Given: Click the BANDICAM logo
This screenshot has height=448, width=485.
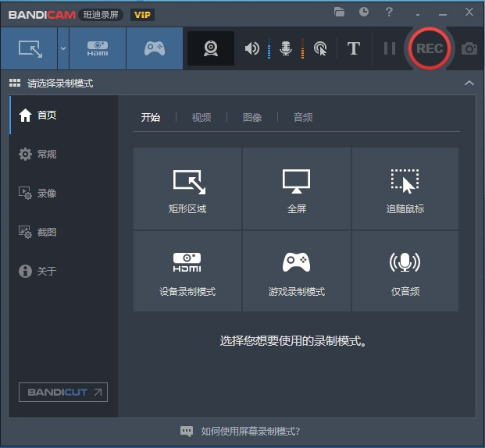Looking at the screenshot, I should point(41,15).
